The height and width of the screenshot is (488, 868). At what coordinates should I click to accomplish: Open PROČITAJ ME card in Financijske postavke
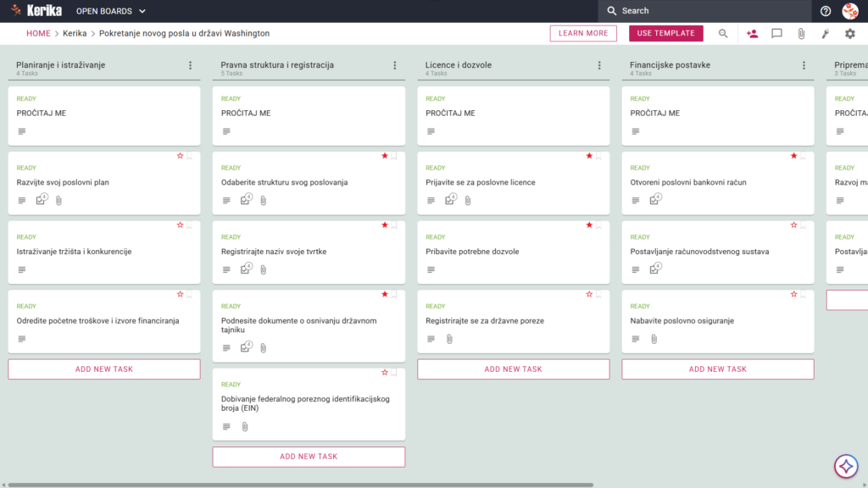coord(718,115)
